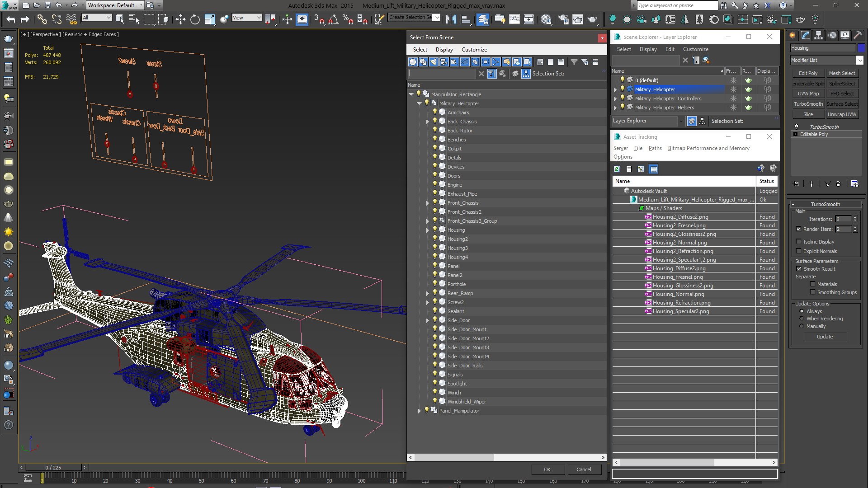This screenshot has height=488, width=868.
Task: Expand the Front_Chassis3_Group node
Action: tap(427, 221)
